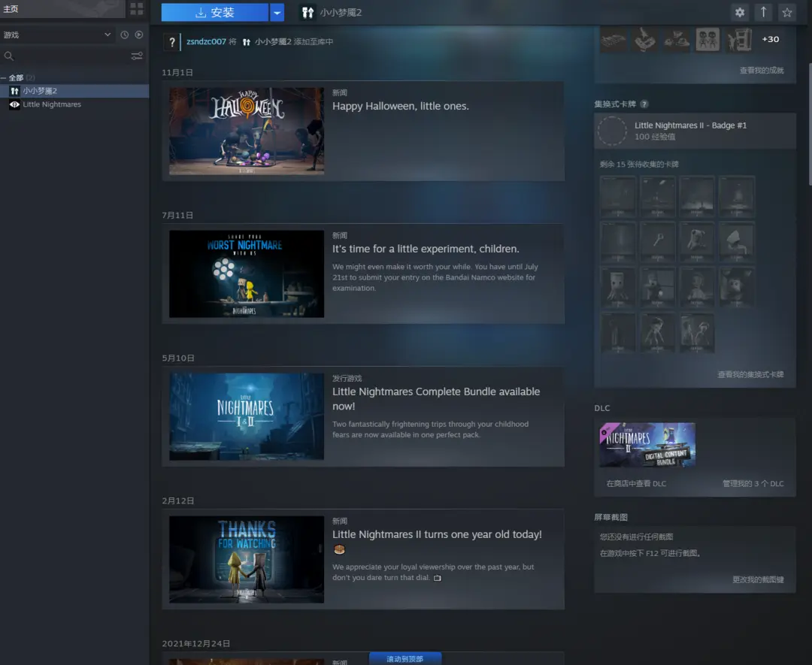Open Little Nightmares II Badge #1

[695, 131]
